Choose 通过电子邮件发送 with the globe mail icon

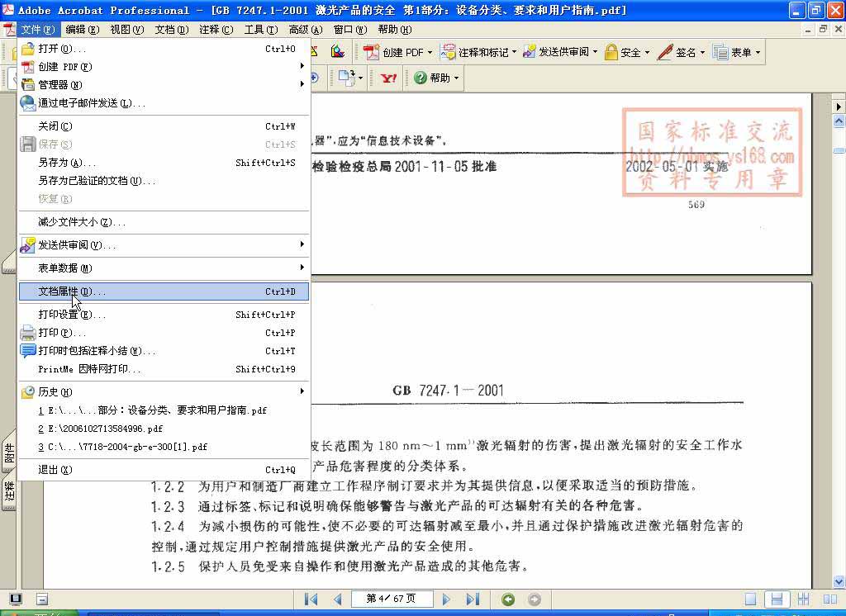pos(164,102)
